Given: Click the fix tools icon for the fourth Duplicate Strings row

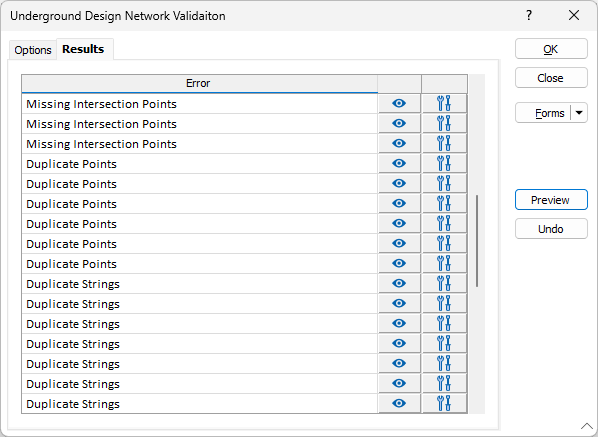Looking at the screenshot, I should click(444, 344).
